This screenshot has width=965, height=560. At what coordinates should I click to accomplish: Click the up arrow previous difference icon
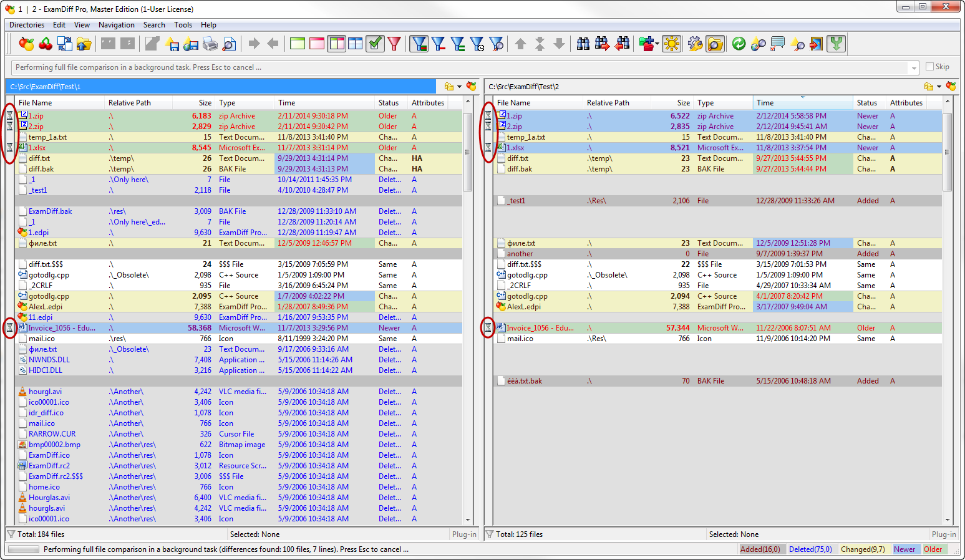pos(521,44)
